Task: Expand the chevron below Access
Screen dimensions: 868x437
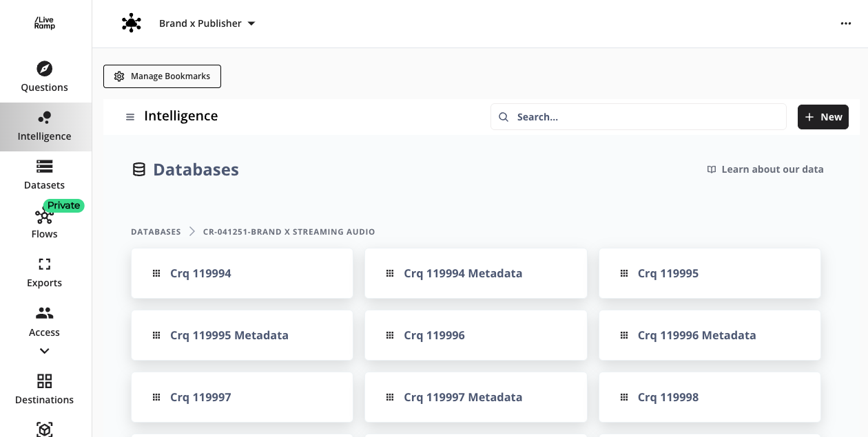Action: (44, 351)
